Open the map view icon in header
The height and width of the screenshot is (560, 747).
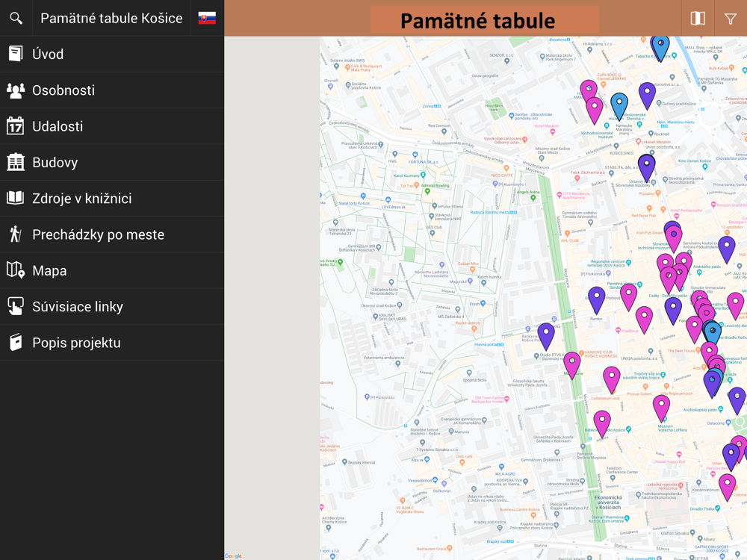698,18
